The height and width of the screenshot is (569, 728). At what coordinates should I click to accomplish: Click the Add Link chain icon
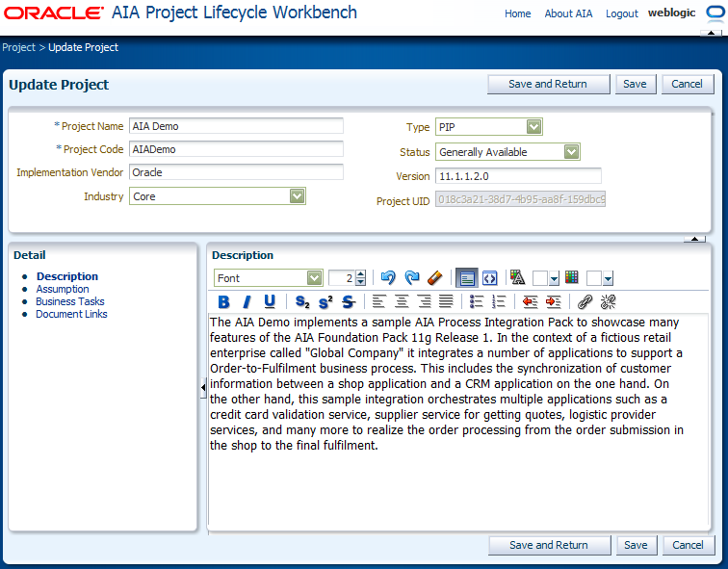coord(585,302)
